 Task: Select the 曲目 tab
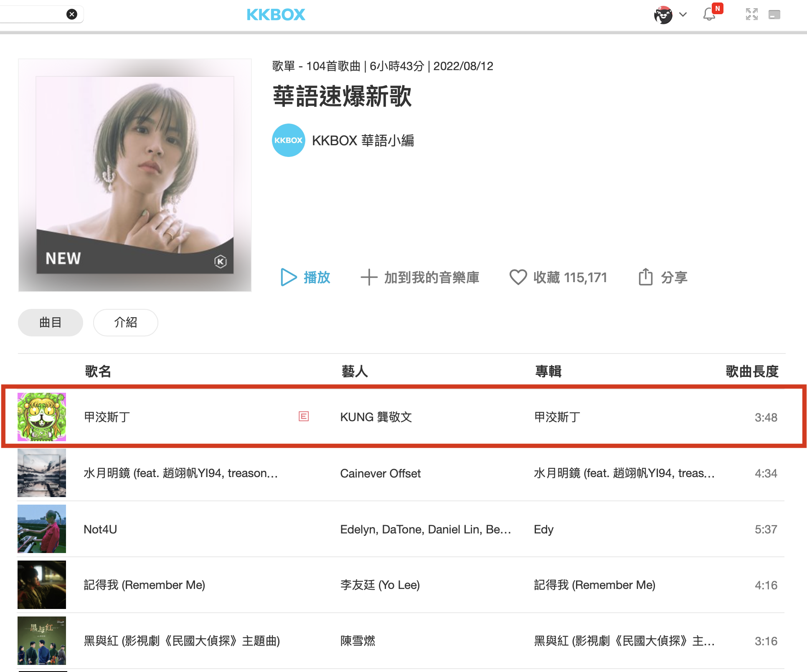coord(50,322)
